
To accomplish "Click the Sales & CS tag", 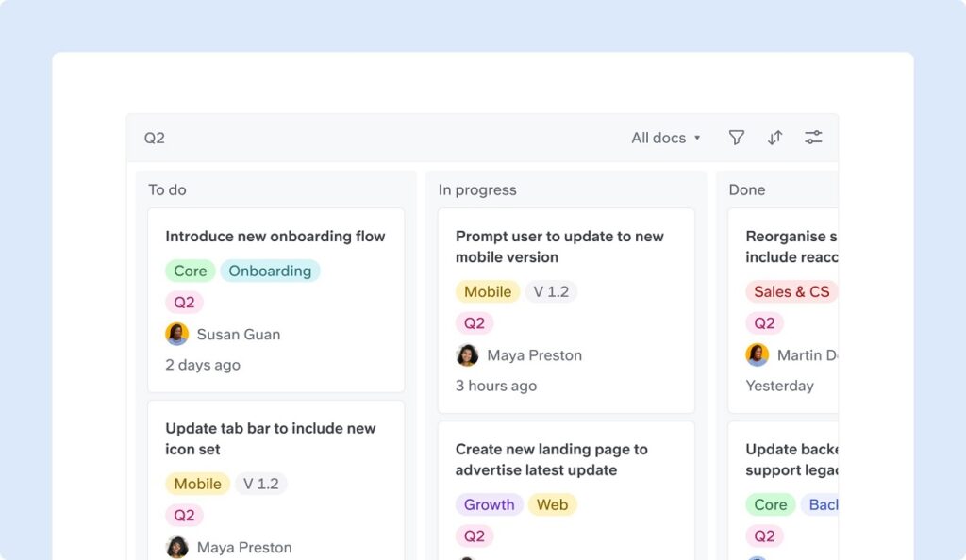I will 791,291.
